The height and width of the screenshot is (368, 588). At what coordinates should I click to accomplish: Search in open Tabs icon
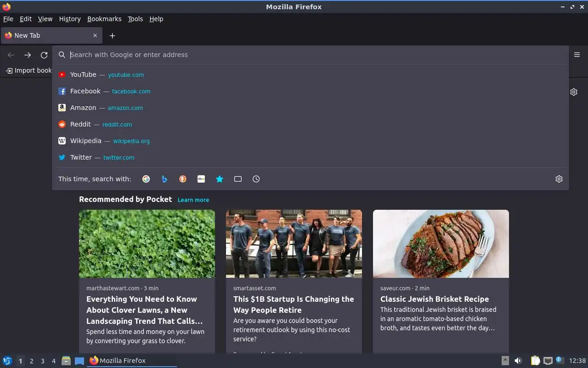(238, 179)
